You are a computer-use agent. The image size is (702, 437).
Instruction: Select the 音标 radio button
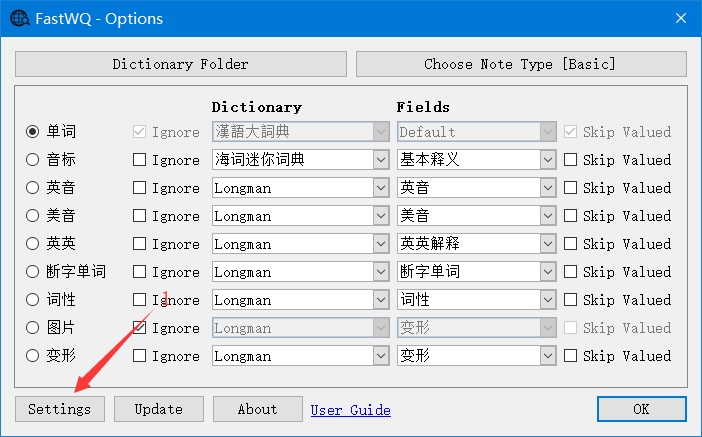(x=33, y=160)
